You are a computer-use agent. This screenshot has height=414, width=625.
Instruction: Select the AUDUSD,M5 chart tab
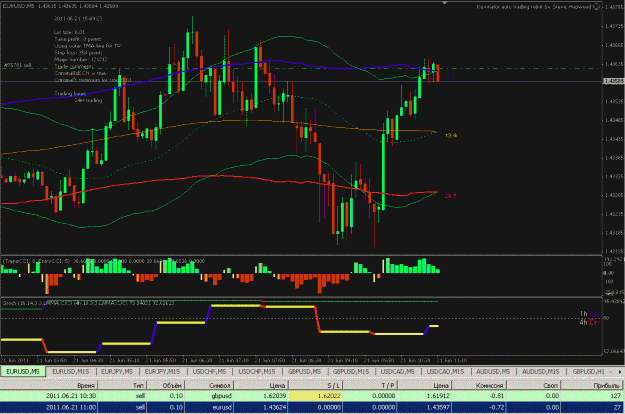click(x=493, y=371)
